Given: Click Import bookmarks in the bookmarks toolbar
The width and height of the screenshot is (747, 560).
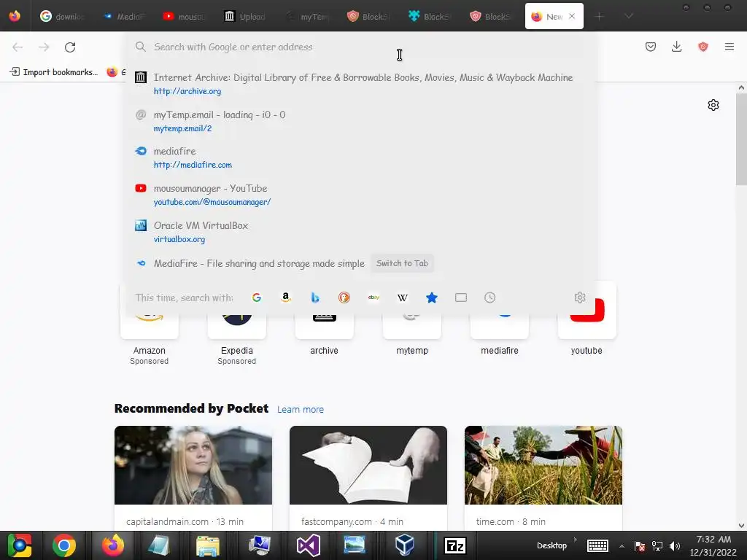Looking at the screenshot, I should [x=54, y=72].
